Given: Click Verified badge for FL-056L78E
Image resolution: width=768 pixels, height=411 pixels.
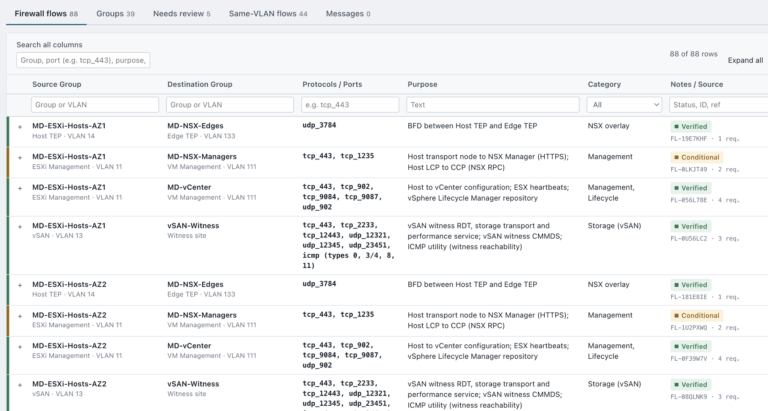Looking at the screenshot, I should [691, 188].
